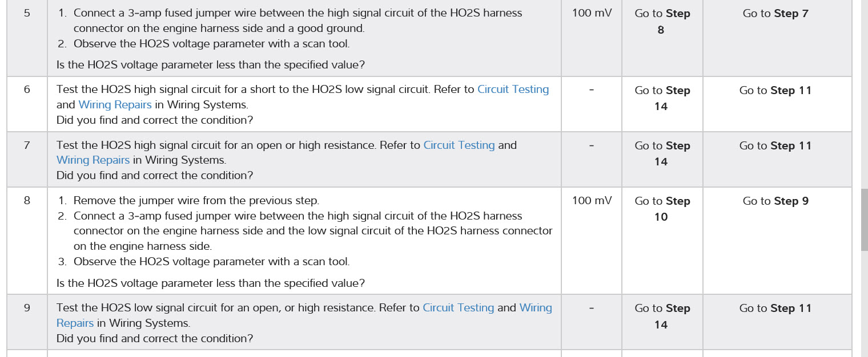
Task: Follow Wiring Repairs link in step 7
Action: tap(93, 160)
